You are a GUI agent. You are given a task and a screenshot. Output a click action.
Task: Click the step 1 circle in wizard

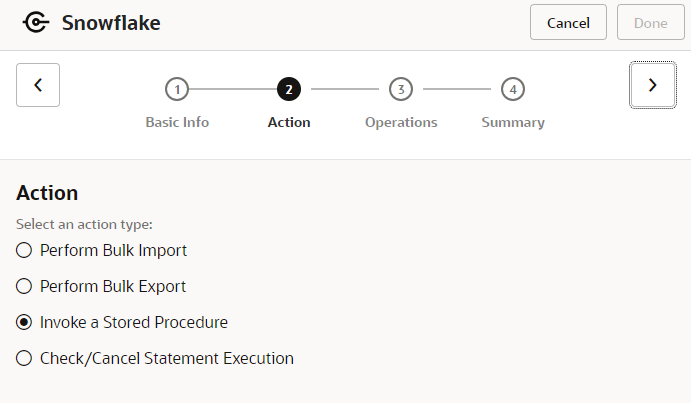(x=177, y=89)
